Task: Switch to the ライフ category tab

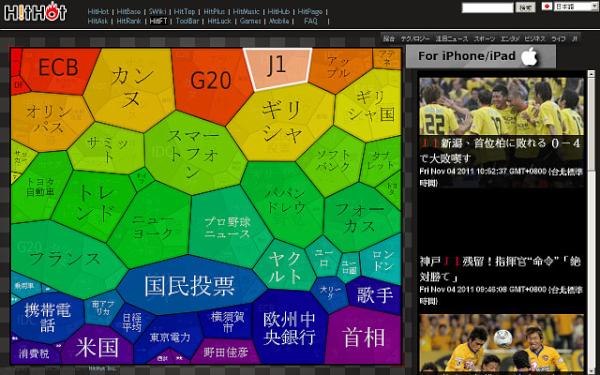Action: [x=558, y=39]
